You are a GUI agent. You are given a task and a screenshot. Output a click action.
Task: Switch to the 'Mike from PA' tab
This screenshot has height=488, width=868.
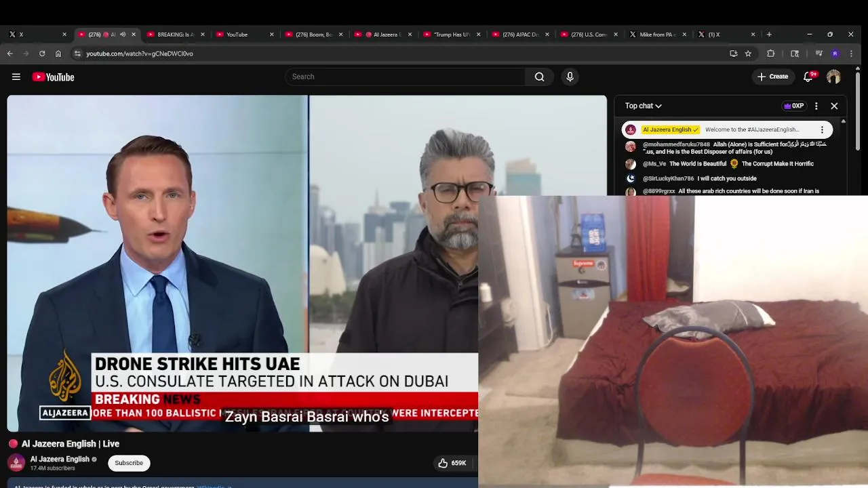(656, 35)
